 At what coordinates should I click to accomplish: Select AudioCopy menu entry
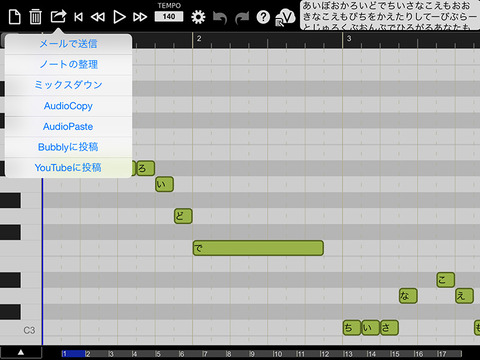point(68,106)
